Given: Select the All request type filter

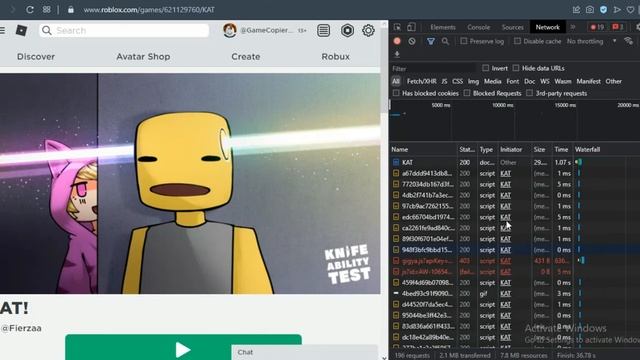Looking at the screenshot, I should 396,81.
